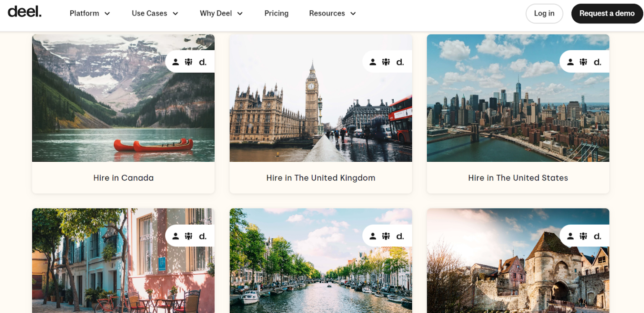
Task: Select the Why Deel menu item
Action: click(215, 13)
